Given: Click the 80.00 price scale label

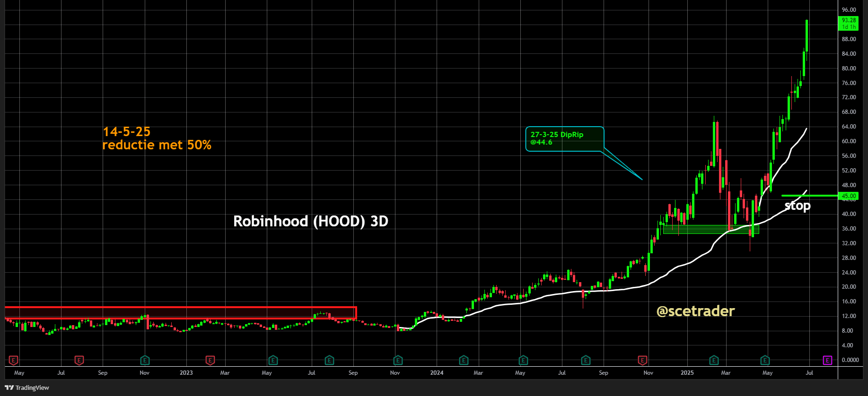Looking at the screenshot, I should click(x=849, y=69).
